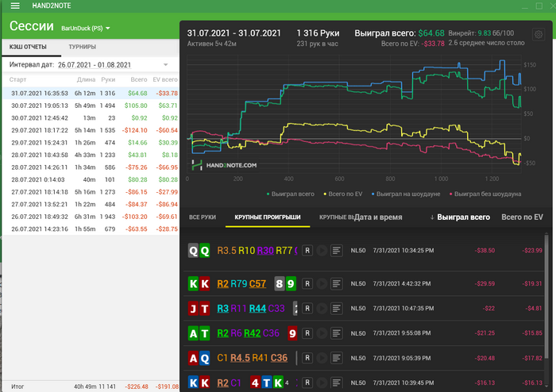Click the R4.5 action in AQ hand
Viewport: 556px width, 392px height.
(241, 358)
